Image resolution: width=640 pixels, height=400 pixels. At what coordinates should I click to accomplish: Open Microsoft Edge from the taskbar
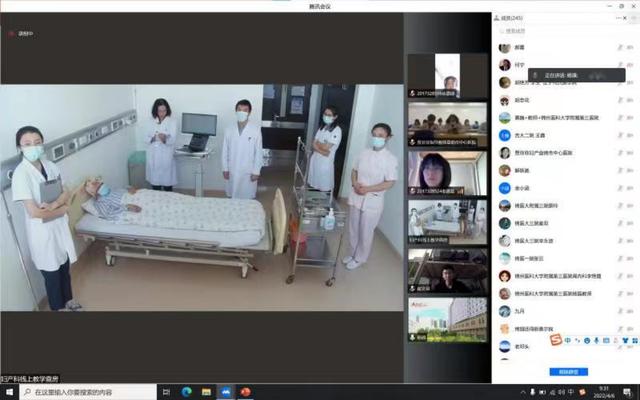[x=185, y=392]
